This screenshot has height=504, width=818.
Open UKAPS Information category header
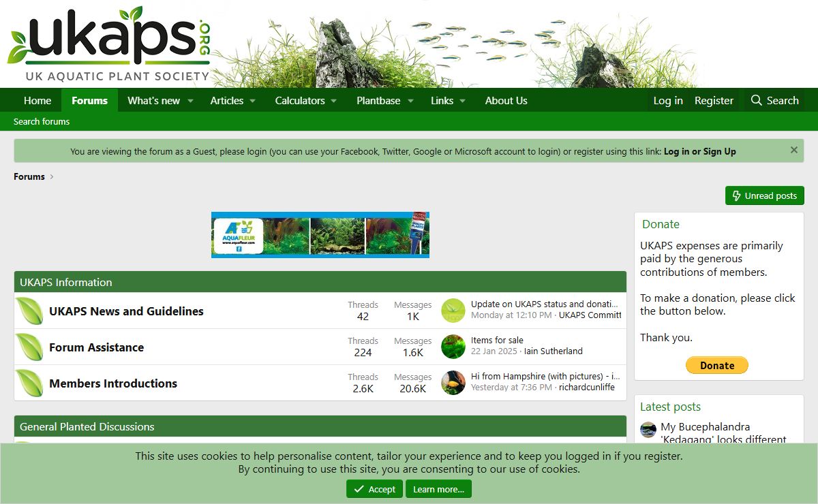(x=66, y=282)
